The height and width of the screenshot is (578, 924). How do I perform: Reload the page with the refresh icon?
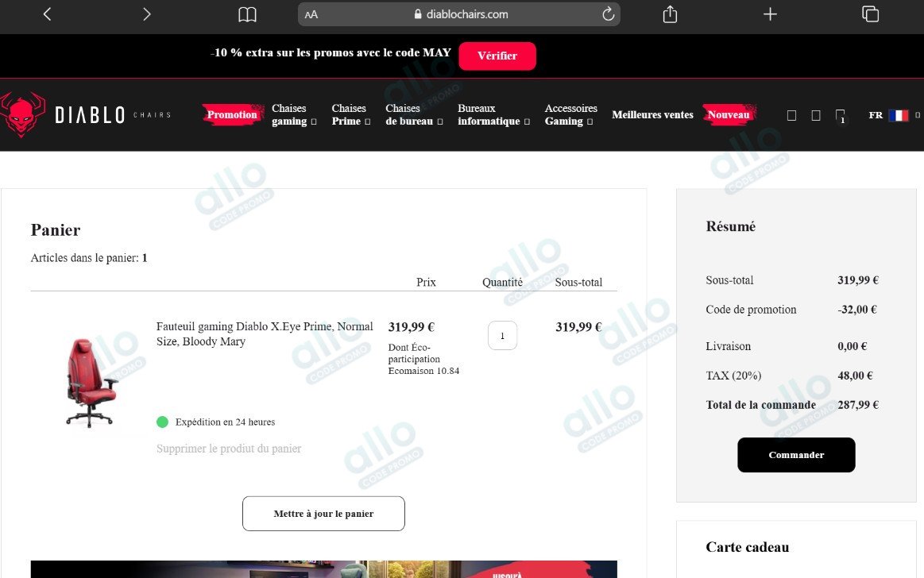pyautogui.click(x=608, y=14)
